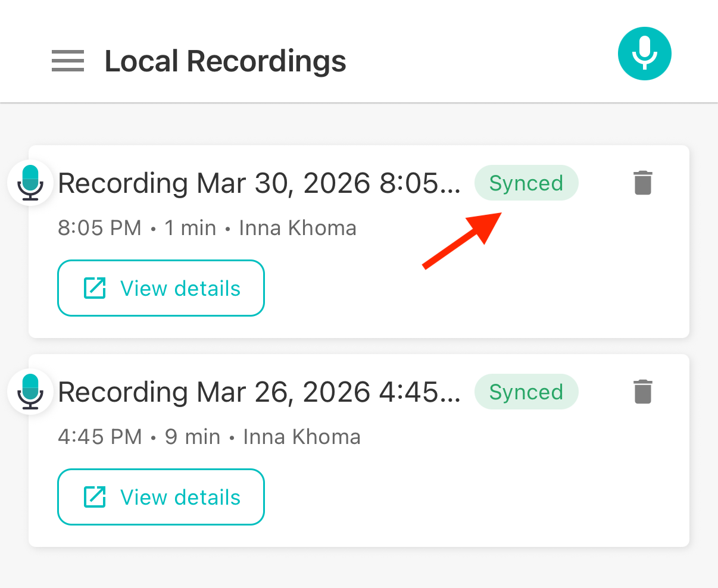This screenshot has width=718, height=588.
Task: Click the Synced badge on Mar 30 recording
Action: [x=526, y=183]
